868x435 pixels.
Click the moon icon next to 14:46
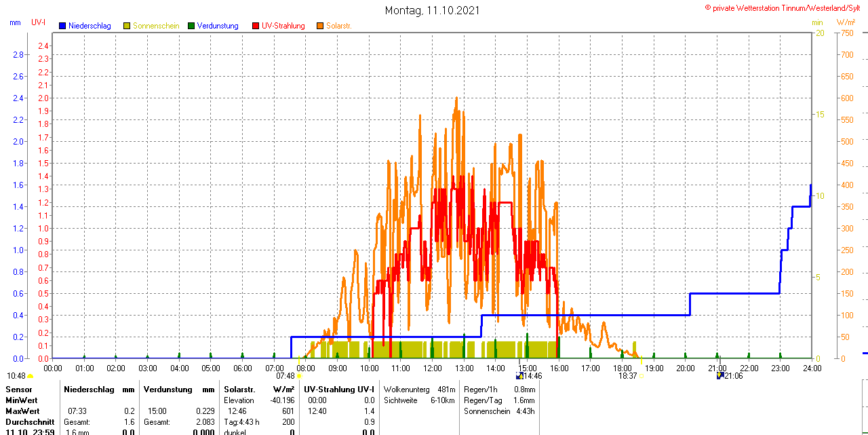(519, 375)
